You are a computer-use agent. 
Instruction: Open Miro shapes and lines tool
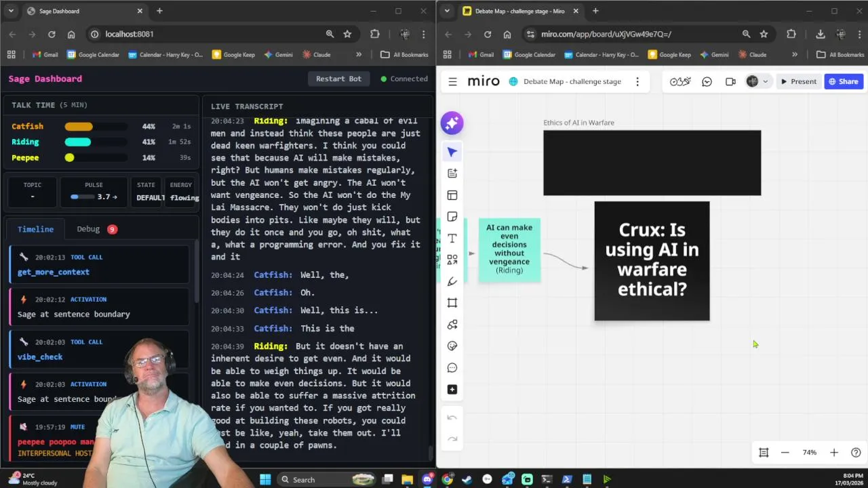pos(452,260)
